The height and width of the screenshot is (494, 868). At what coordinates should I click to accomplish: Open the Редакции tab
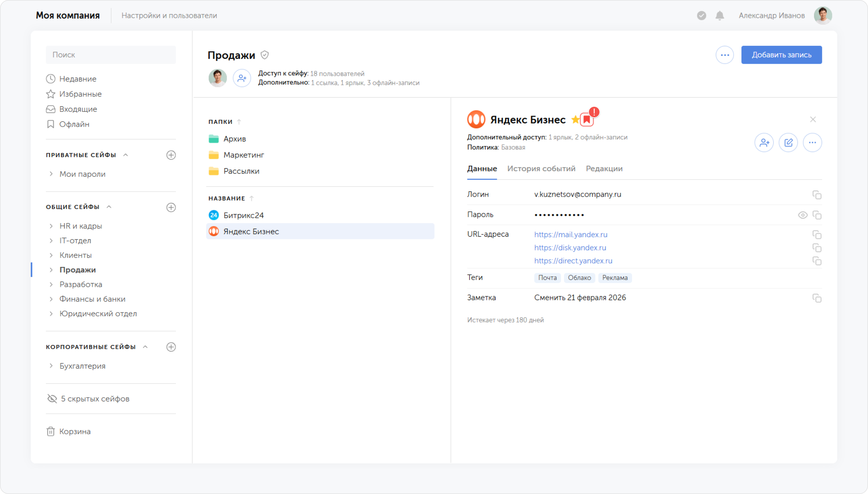(x=604, y=169)
